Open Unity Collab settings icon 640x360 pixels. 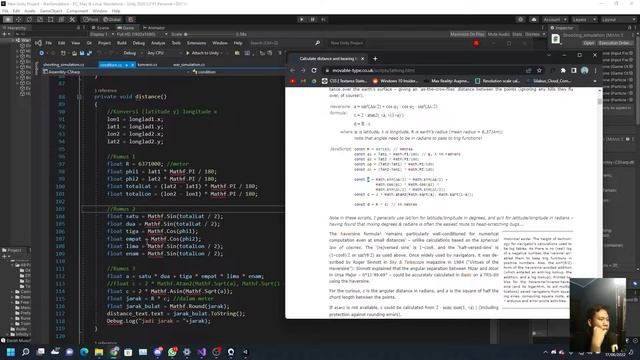(x=520, y=19)
